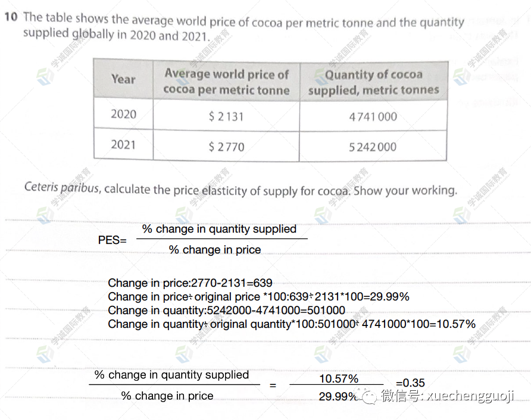The width and height of the screenshot is (531, 420).
Task: Click the Year column header
Action: (123, 79)
